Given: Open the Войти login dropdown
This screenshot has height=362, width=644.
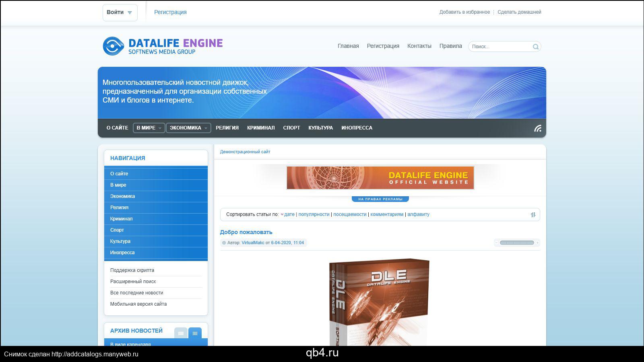Looking at the screenshot, I should pyautogui.click(x=120, y=12).
